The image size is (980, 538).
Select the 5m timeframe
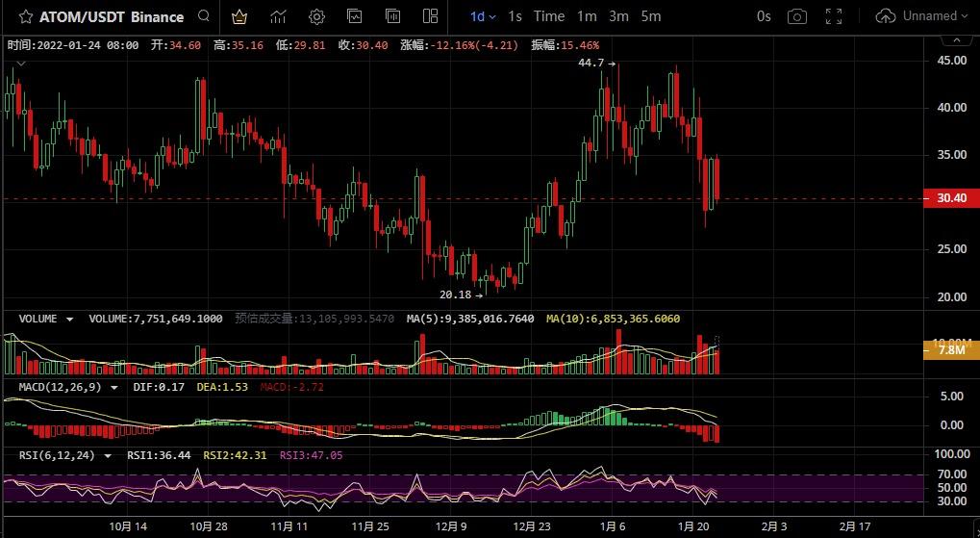651,16
